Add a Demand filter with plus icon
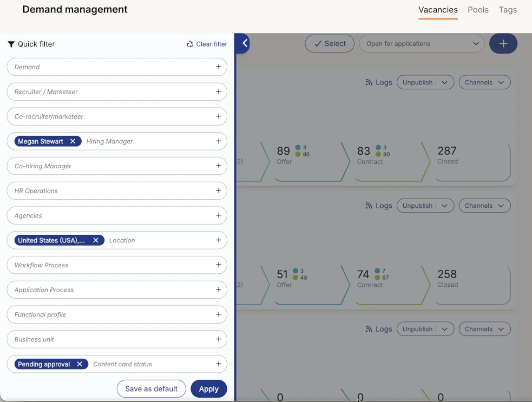 pos(219,67)
